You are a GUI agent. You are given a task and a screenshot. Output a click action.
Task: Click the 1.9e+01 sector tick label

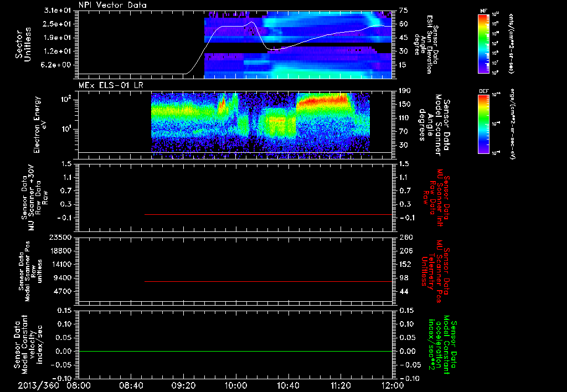(58, 38)
